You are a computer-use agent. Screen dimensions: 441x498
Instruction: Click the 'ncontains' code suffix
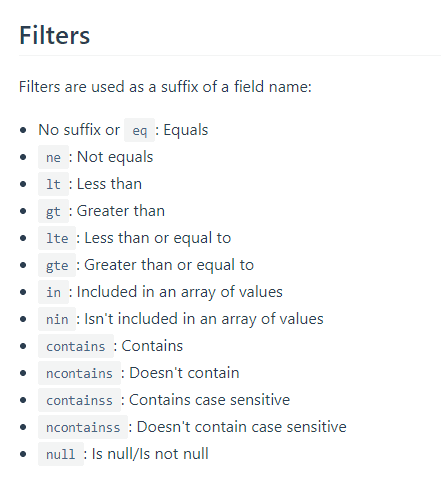[79, 373]
